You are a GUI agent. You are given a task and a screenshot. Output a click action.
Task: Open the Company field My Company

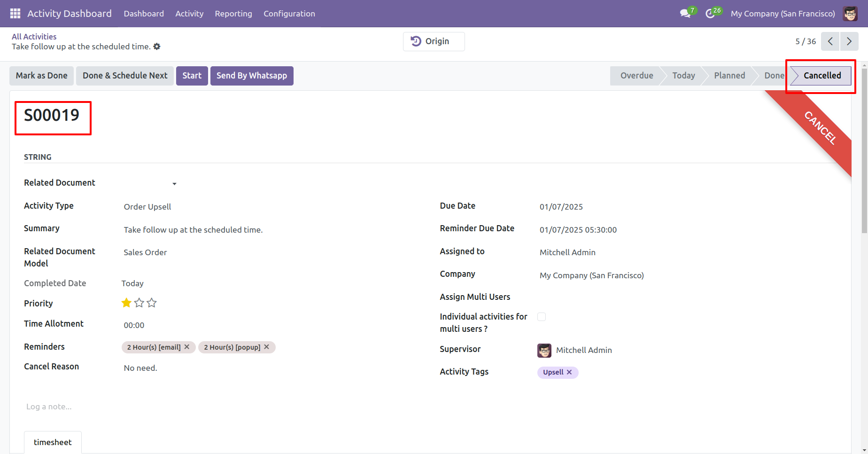click(x=592, y=275)
